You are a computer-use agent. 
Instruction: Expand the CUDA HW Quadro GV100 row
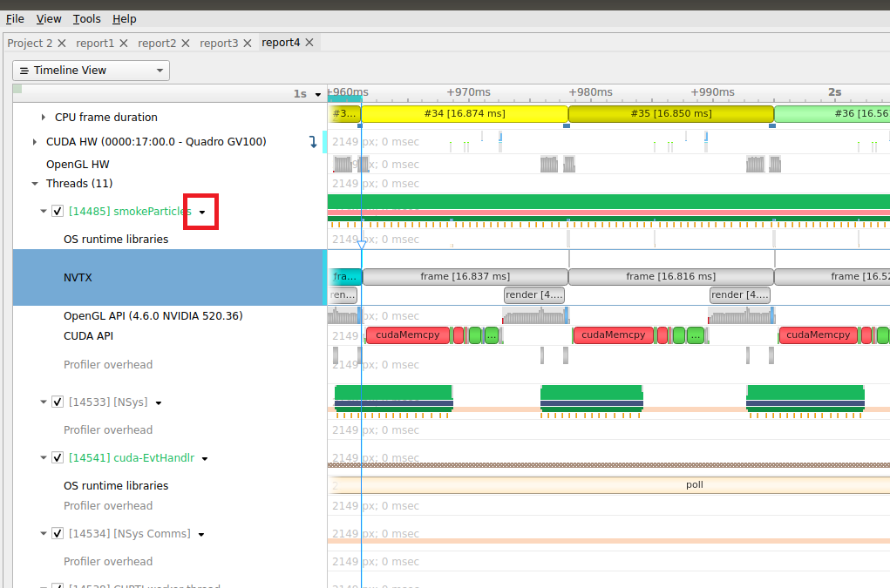click(x=35, y=142)
